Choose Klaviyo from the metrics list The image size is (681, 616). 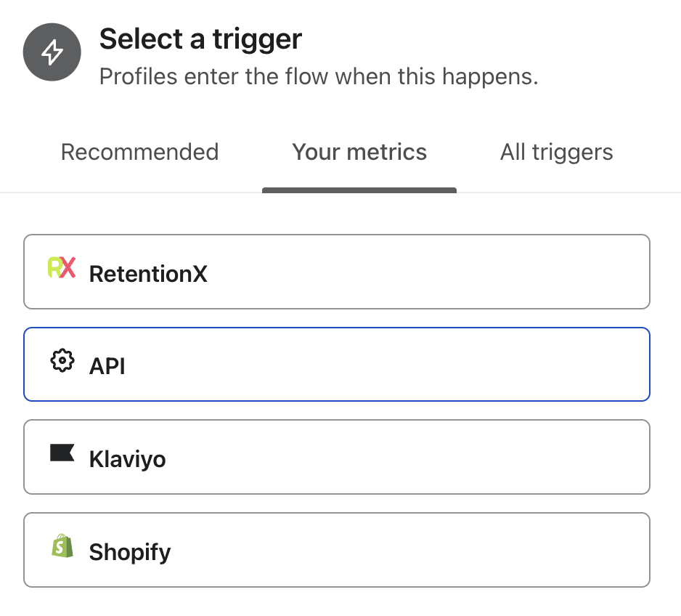click(337, 456)
